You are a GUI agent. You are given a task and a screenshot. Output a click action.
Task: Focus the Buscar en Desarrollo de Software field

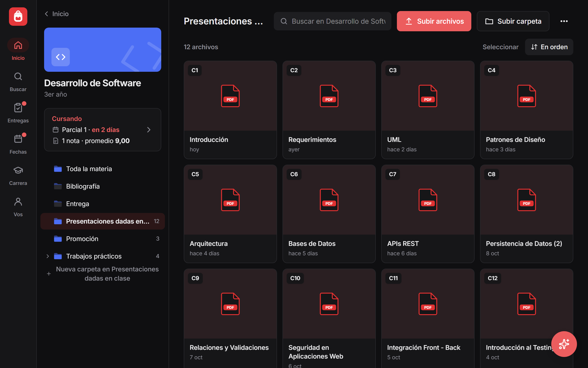click(332, 21)
